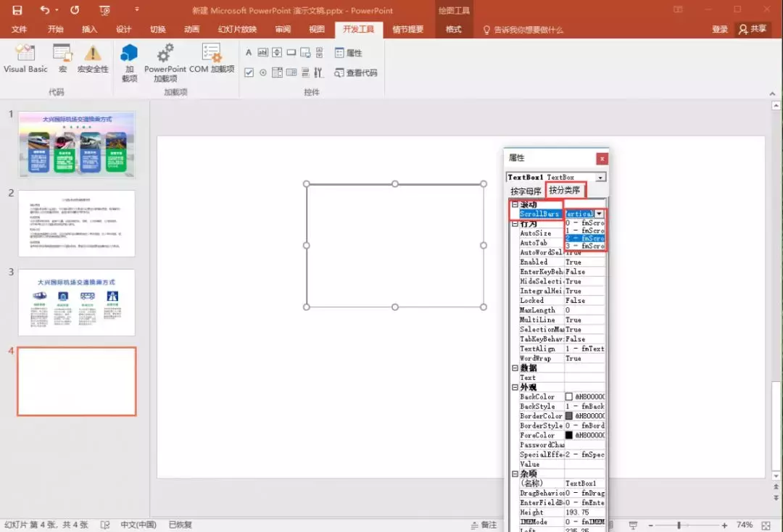Click the BackColor white color swatch
783x532 pixels.
(569, 396)
